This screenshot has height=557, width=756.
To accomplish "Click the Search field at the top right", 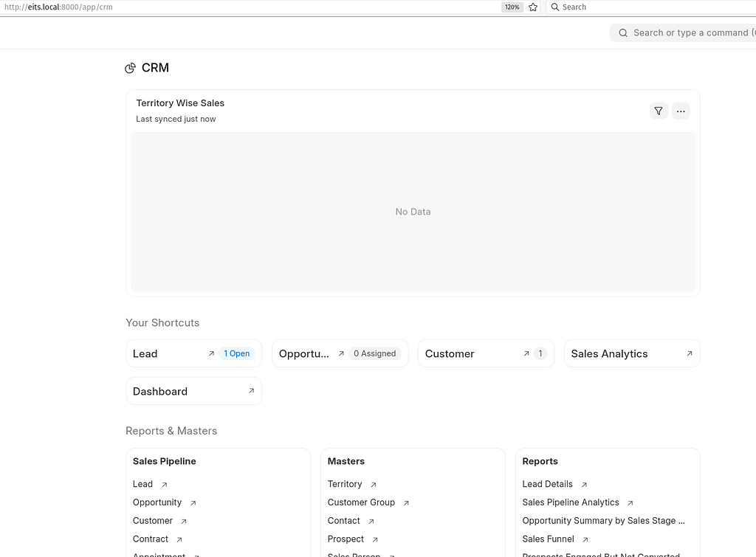I will click(573, 7).
